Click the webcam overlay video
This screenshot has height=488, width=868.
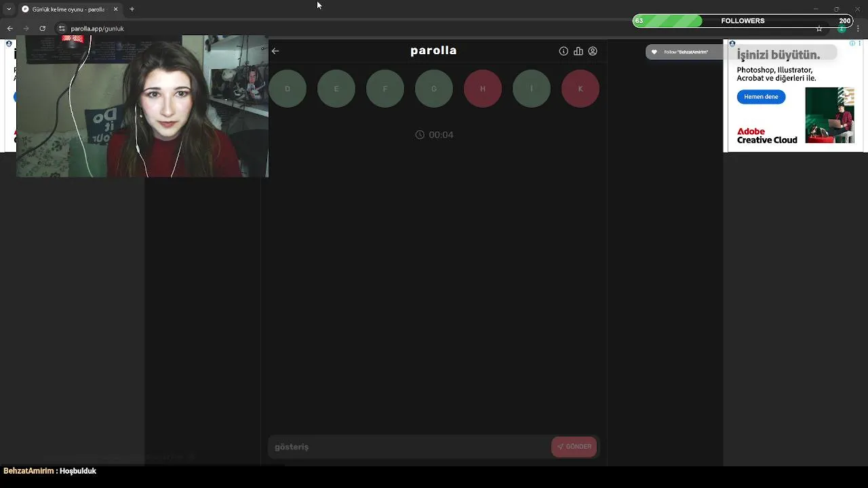click(x=142, y=106)
